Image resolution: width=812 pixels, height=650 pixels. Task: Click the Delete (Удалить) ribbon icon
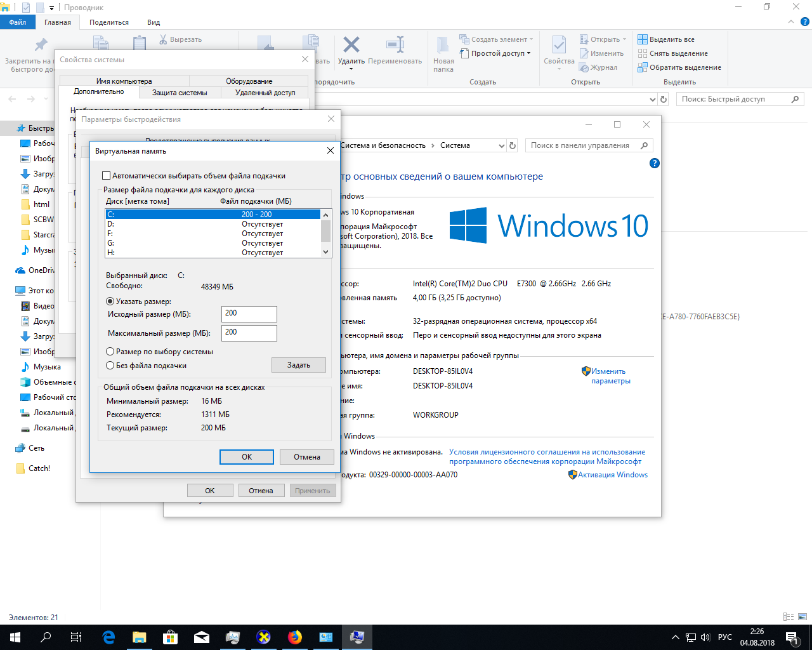coord(351,44)
